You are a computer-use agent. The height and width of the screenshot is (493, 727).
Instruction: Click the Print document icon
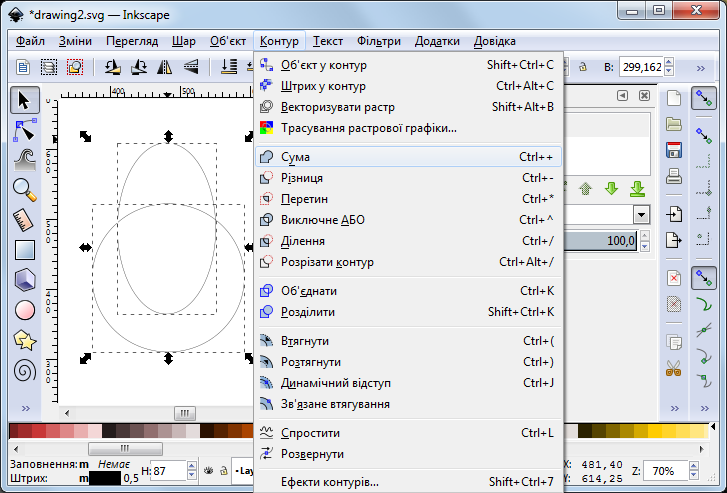[674, 177]
